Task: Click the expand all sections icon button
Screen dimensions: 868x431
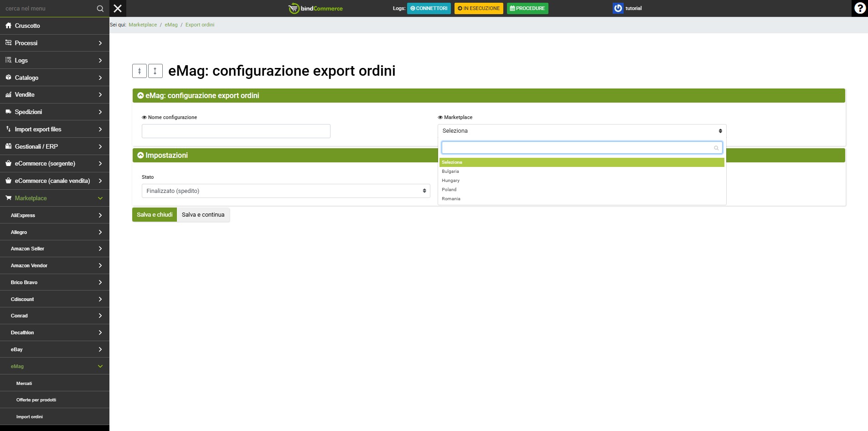Action: (x=155, y=71)
